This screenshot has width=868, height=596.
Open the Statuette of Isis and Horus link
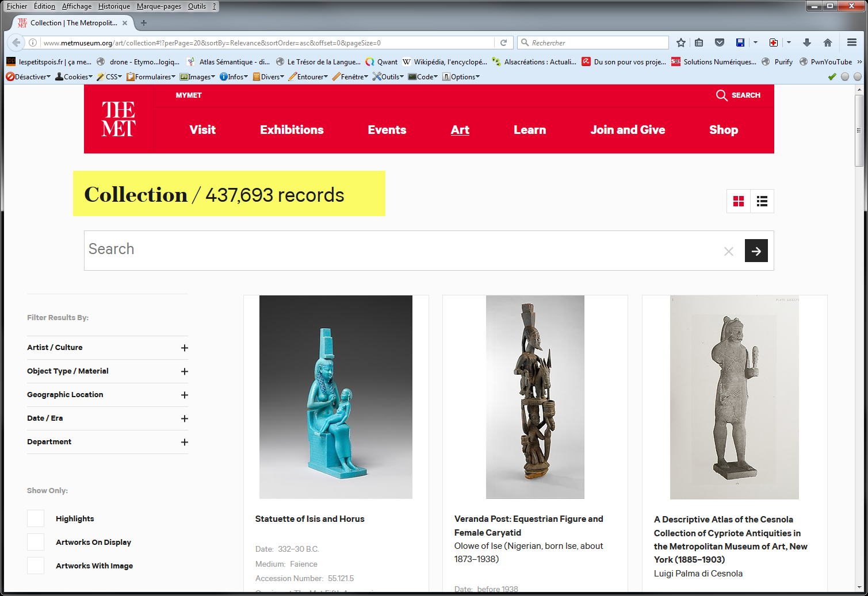[309, 519]
